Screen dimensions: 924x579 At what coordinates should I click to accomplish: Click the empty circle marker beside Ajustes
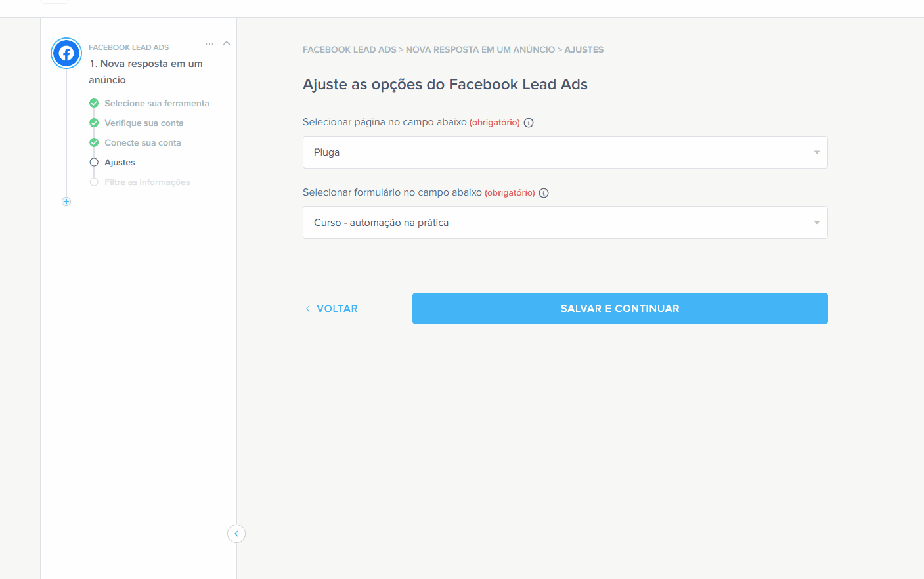coord(94,162)
